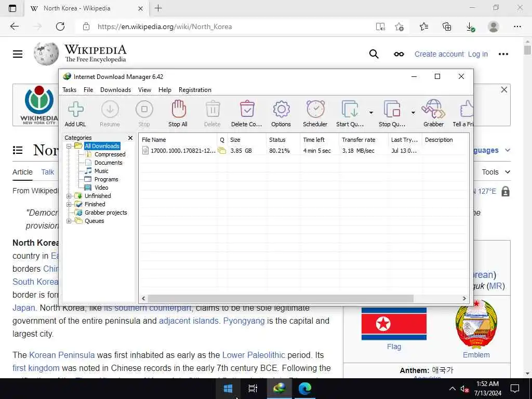
Task: Open the Grabber tool
Action: [433, 114]
